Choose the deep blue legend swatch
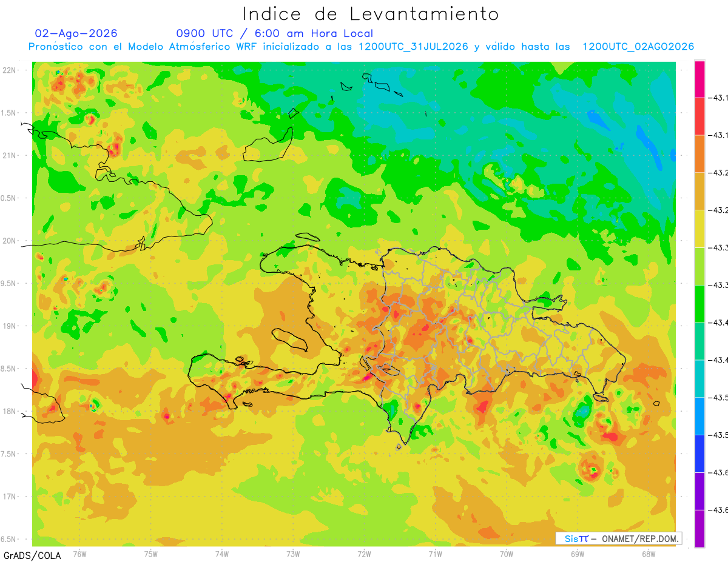 [699, 454]
